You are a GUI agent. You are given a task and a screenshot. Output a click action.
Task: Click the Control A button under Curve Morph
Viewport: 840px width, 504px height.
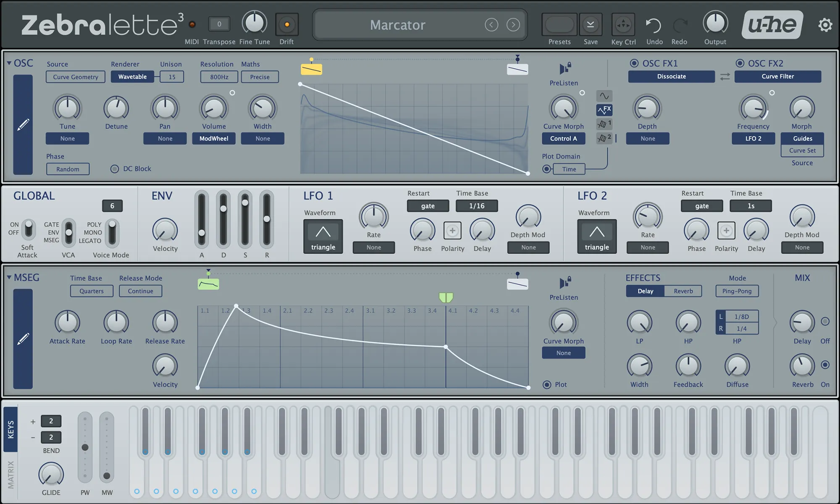tap(563, 138)
